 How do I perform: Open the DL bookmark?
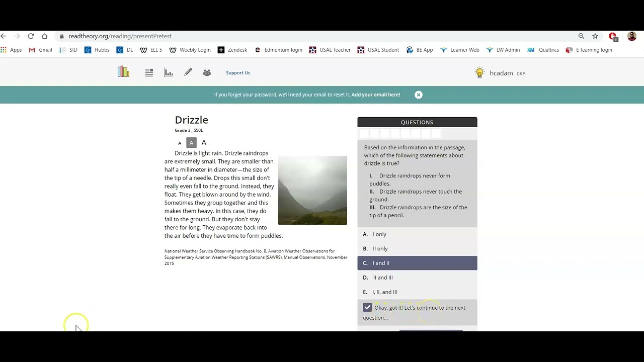125,50
